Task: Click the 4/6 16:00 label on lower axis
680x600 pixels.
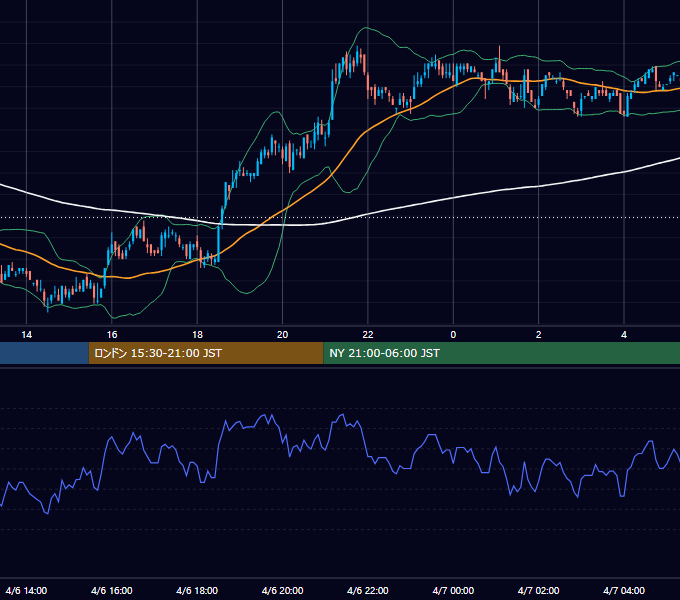Action: coord(112,590)
